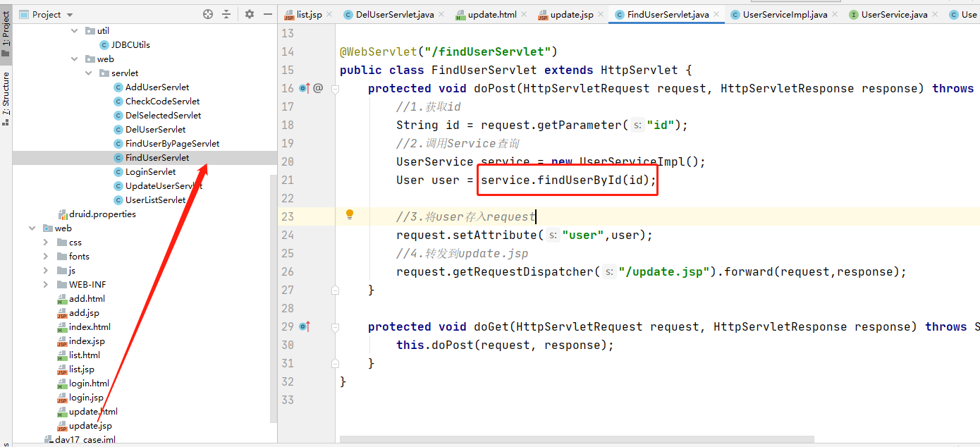Click the Collapse All icon in Project toolbar
This screenshot has height=447, width=980.
click(x=227, y=13)
